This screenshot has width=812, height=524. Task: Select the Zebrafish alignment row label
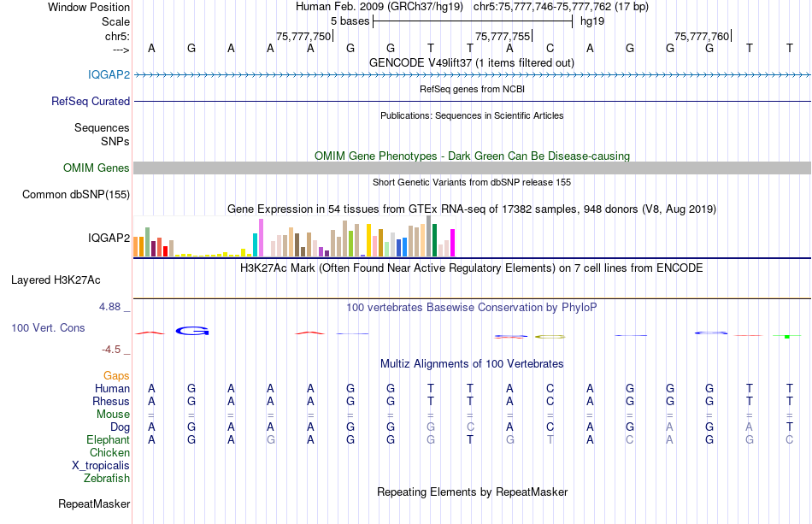[107, 478]
